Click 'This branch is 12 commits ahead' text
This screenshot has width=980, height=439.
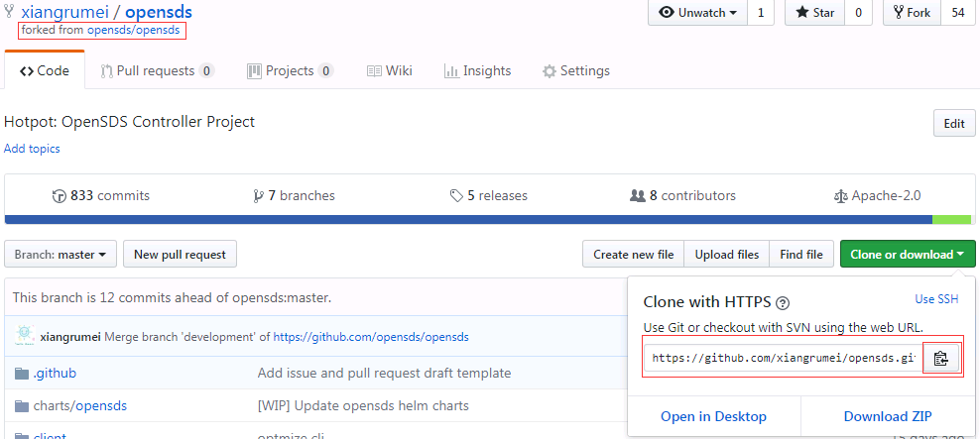172,298
